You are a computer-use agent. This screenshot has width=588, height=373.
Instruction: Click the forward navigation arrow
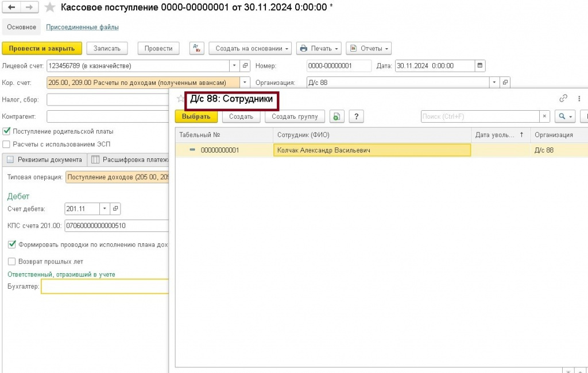(29, 7)
